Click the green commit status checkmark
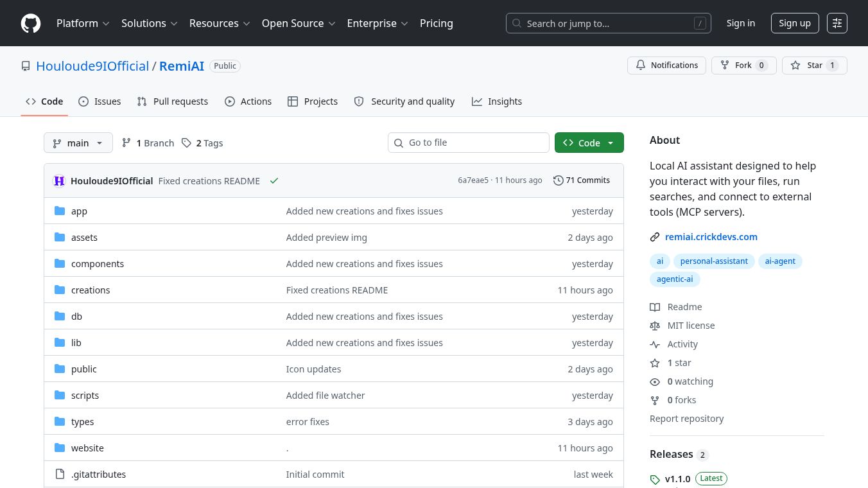The width and height of the screenshot is (868, 488). tap(274, 181)
